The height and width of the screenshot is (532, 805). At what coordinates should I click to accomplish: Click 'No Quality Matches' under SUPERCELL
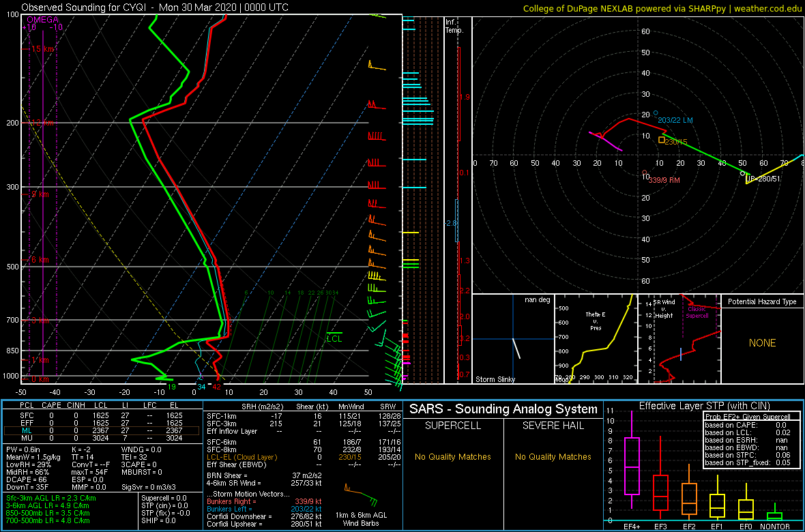tap(453, 456)
